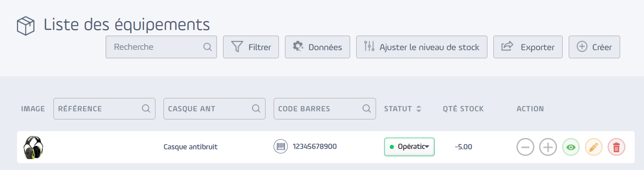Open the Filtrer options
This screenshot has height=170, width=644.
[251, 47]
